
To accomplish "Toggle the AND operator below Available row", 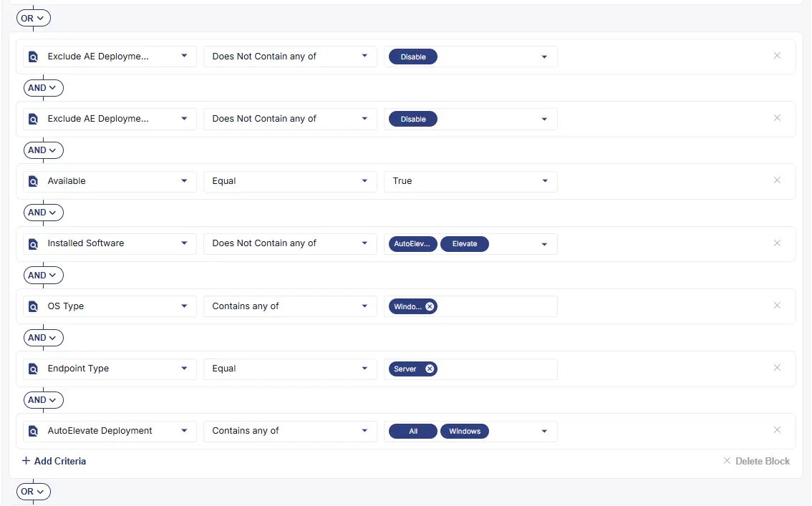I will coord(44,213).
